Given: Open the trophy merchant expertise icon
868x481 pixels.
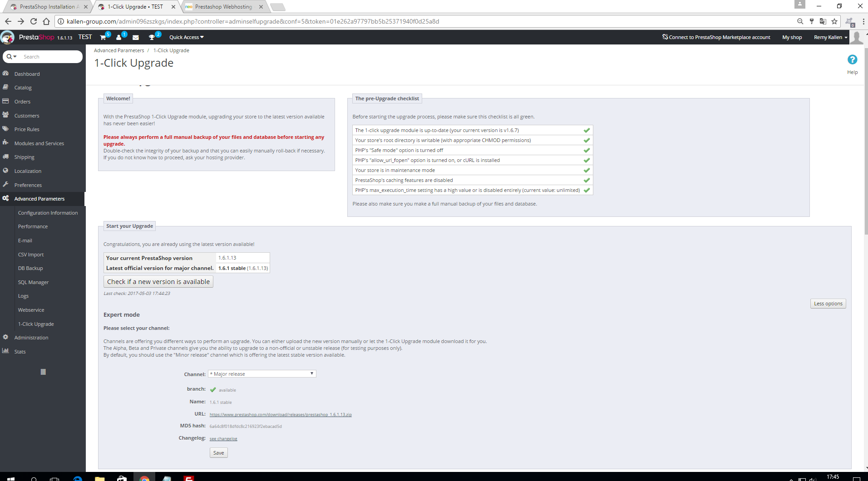Looking at the screenshot, I should (152, 38).
